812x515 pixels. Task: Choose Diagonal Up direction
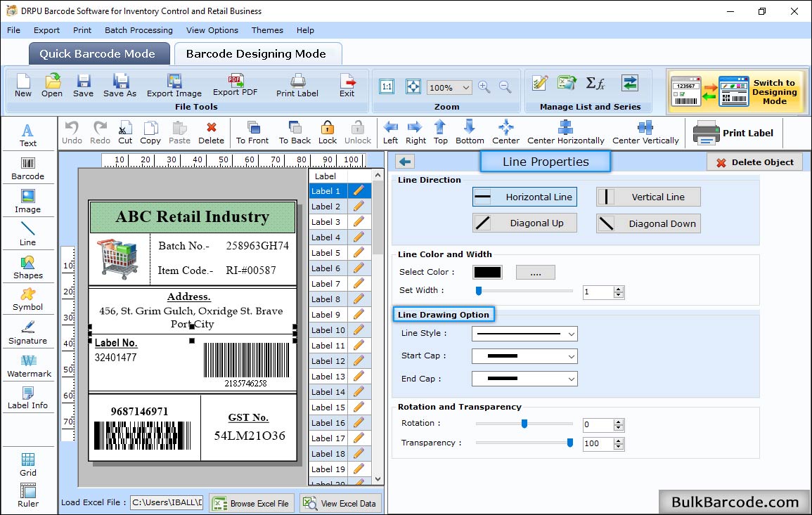[524, 223]
